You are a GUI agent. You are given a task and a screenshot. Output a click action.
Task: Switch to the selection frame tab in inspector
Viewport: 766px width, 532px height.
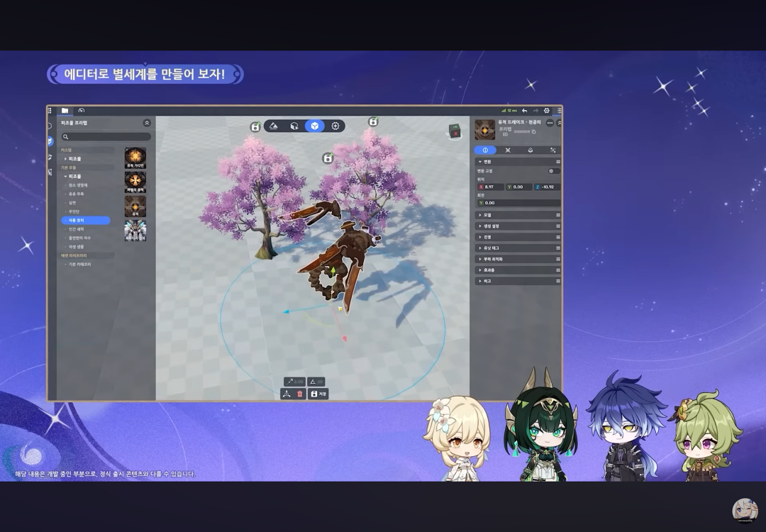coord(553,150)
